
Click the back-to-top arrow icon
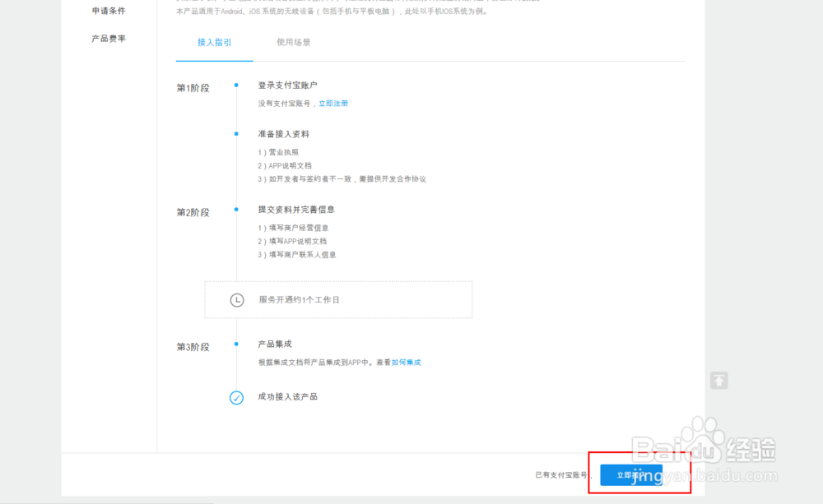point(718,380)
